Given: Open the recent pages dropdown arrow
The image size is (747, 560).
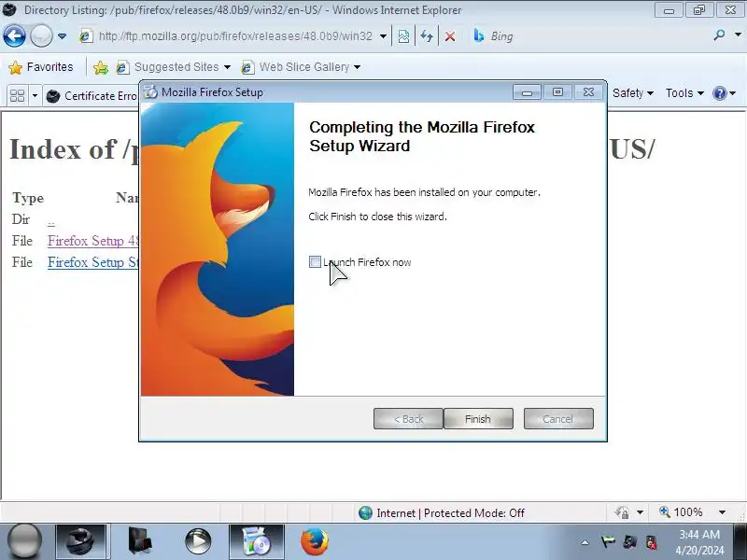Looking at the screenshot, I should 62,36.
